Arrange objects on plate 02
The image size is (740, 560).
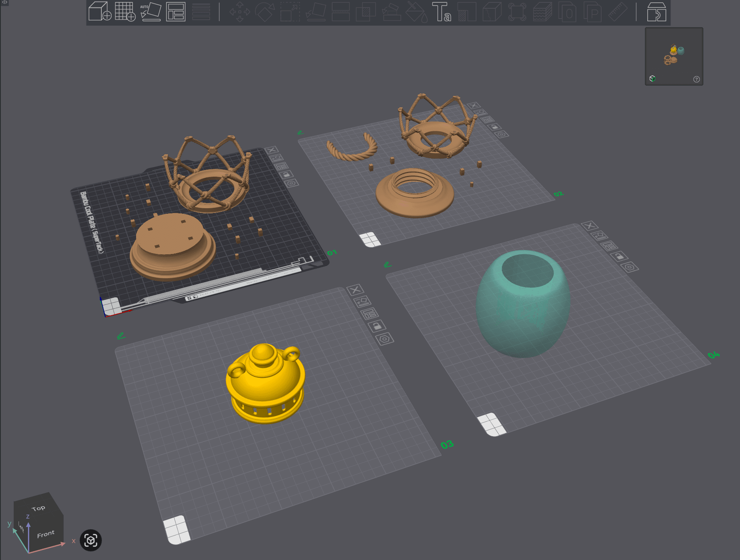[x=487, y=119]
